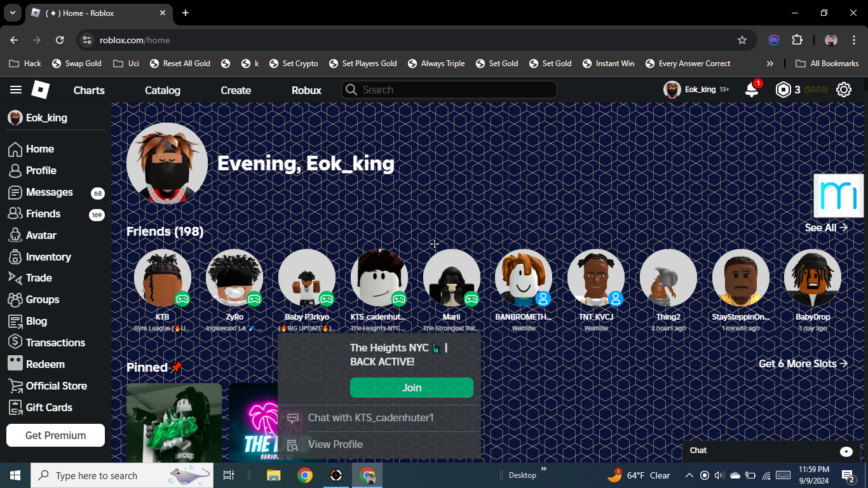Viewport: 868px width, 488px height.
Task: Select friend StaySteppinOn avatar
Action: (741, 278)
